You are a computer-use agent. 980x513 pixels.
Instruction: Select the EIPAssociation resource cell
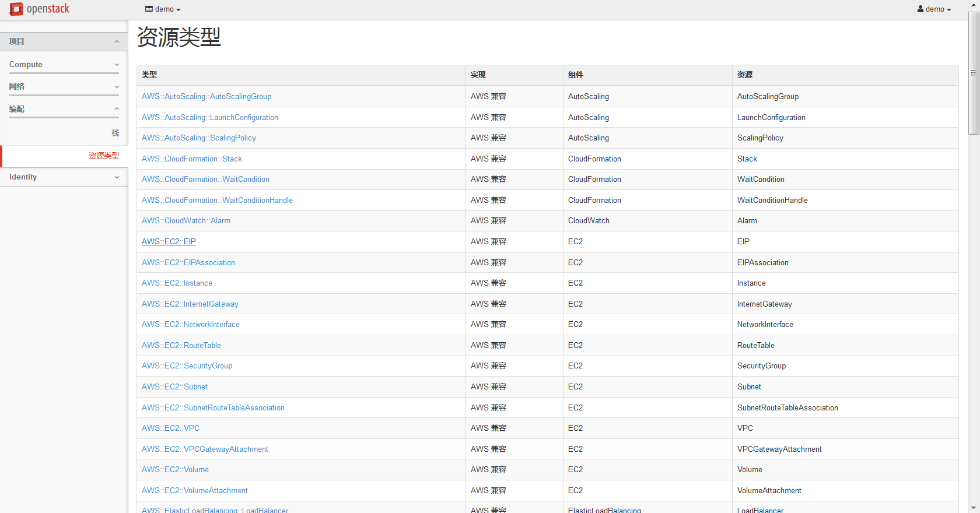tap(845, 262)
